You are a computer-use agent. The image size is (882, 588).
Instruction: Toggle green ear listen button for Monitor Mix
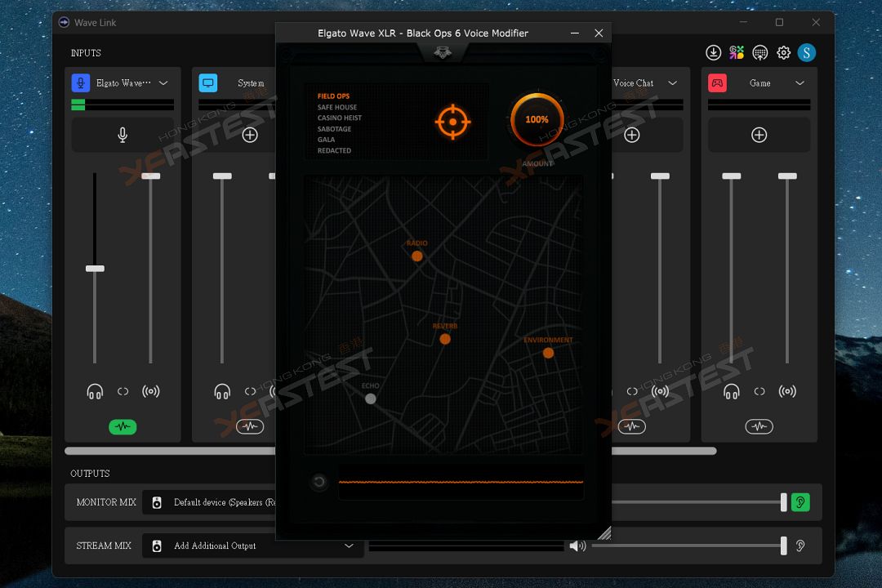tap(800, 502)
